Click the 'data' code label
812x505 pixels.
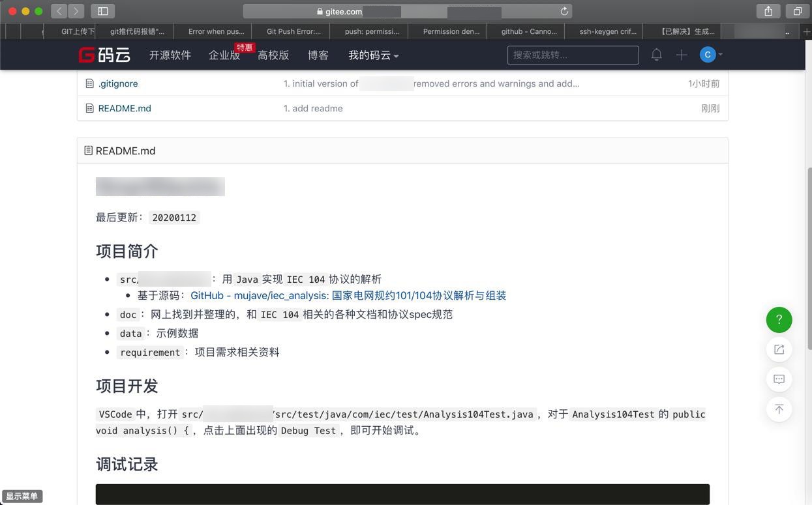pyautogui.click(x=130, y=333)
